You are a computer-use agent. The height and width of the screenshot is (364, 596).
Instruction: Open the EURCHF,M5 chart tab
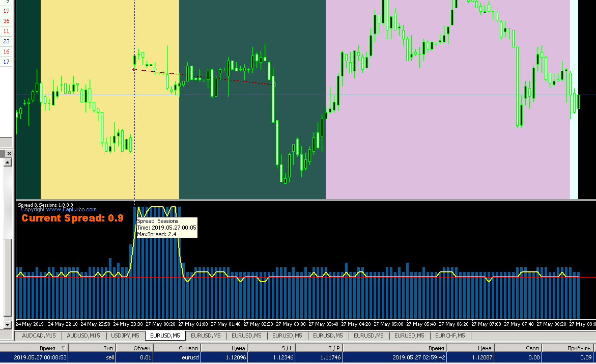click(x=450, y=335)
